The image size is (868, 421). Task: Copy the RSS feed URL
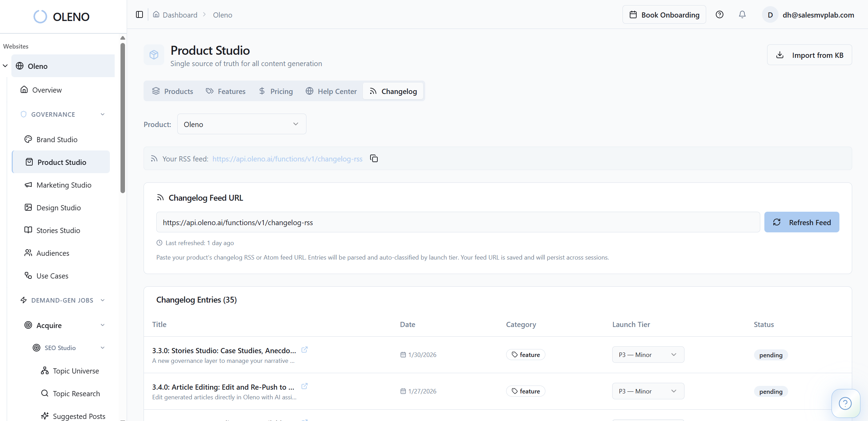pyautogui.click(x=374, y=159)
